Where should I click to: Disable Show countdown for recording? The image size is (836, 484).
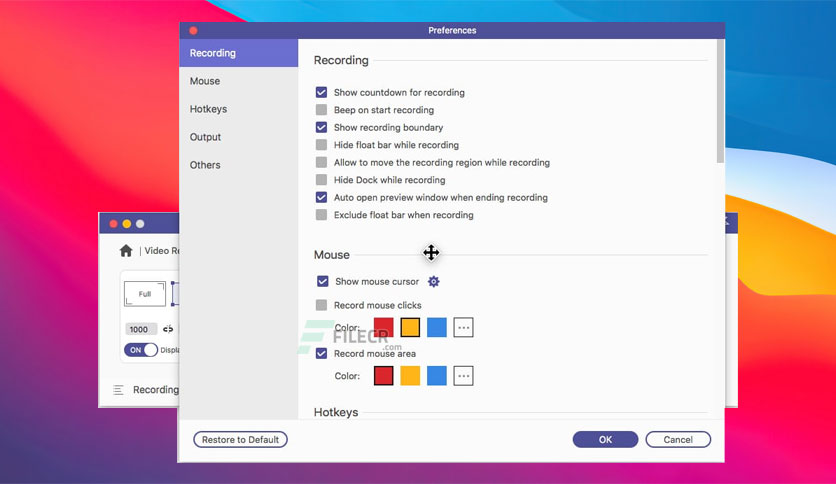point(321,92)
